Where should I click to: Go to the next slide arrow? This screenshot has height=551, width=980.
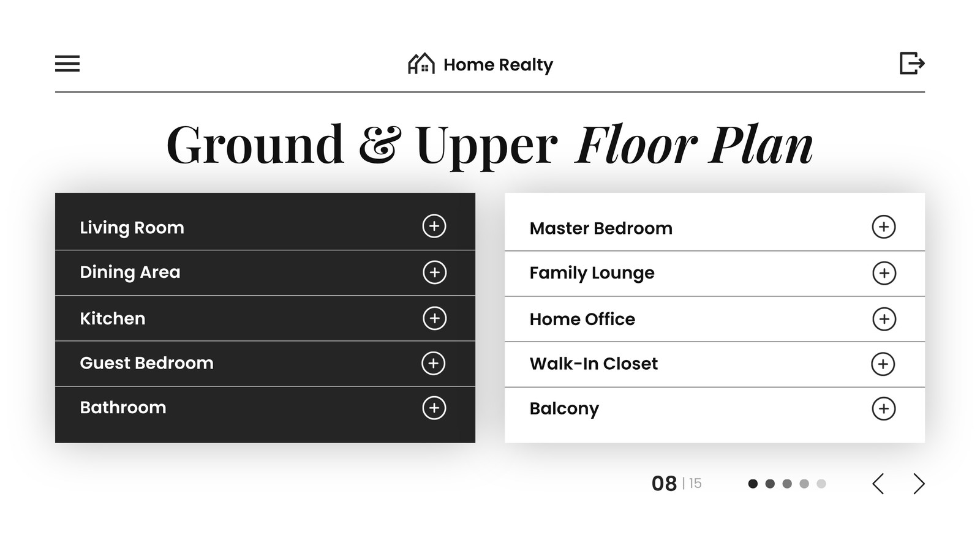pos(919,484)
